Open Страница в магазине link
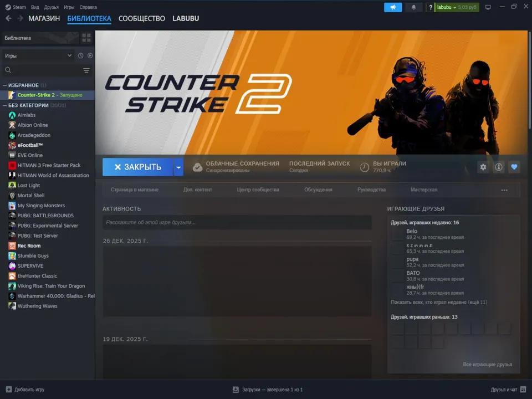 click(135, 190)
